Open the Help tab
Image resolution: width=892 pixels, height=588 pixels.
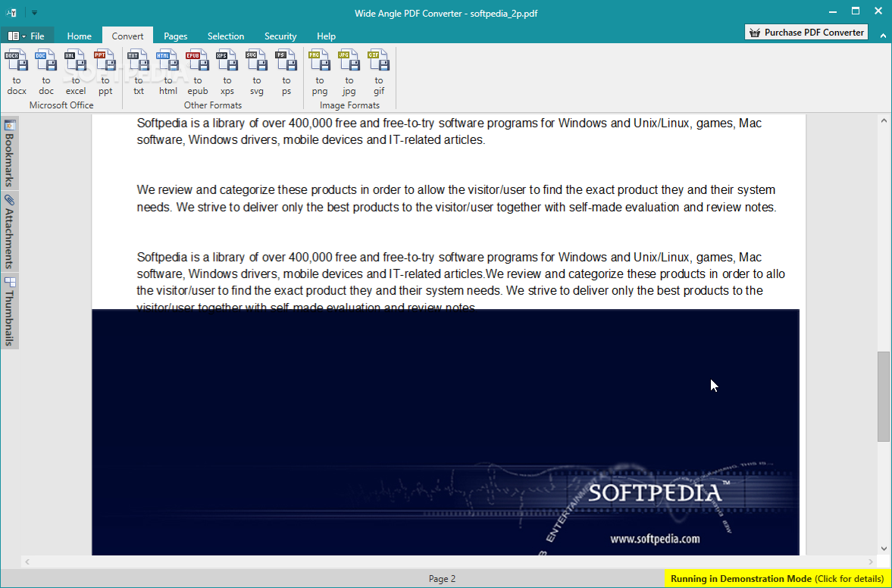click(x=326, y=36)
